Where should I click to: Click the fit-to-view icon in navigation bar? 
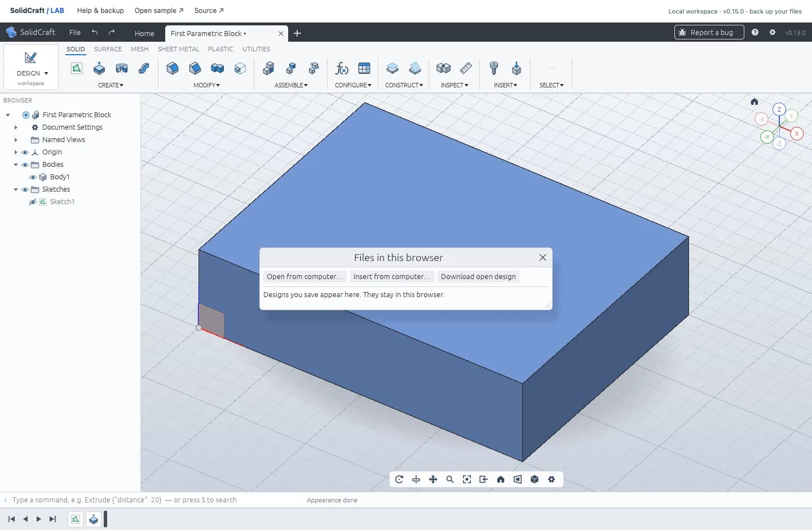[x=467, y=479]
